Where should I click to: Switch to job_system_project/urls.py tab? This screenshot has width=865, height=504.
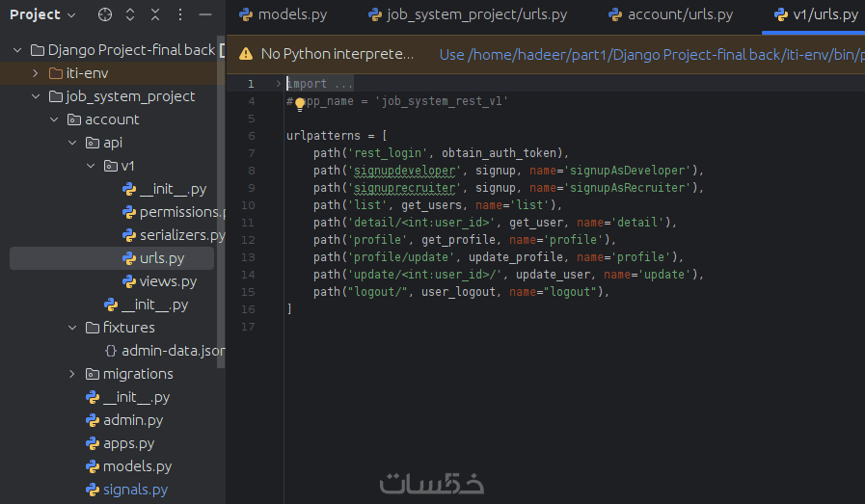(468, 14)
